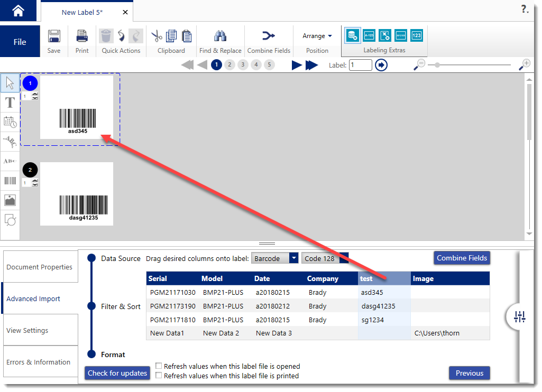Jump to the last label page
Viewport: 542px width, 392px height.
[x=312, y=65]
